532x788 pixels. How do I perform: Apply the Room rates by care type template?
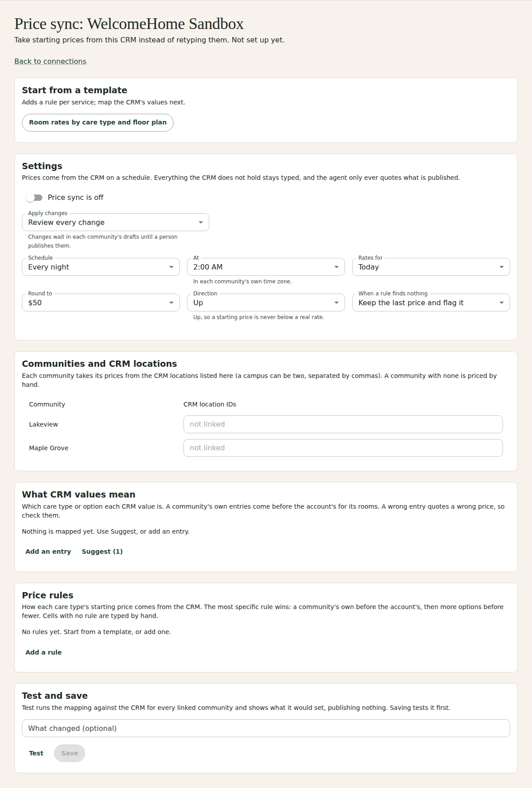(x=98, y=122)
